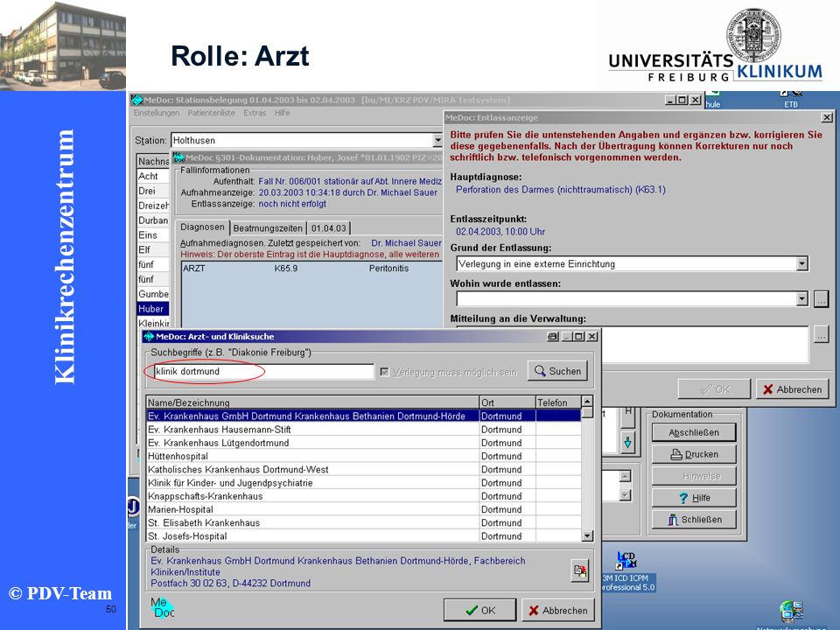Click results list scrollbar up arrow
Viewport: 840px width, 630px height.
587,402
